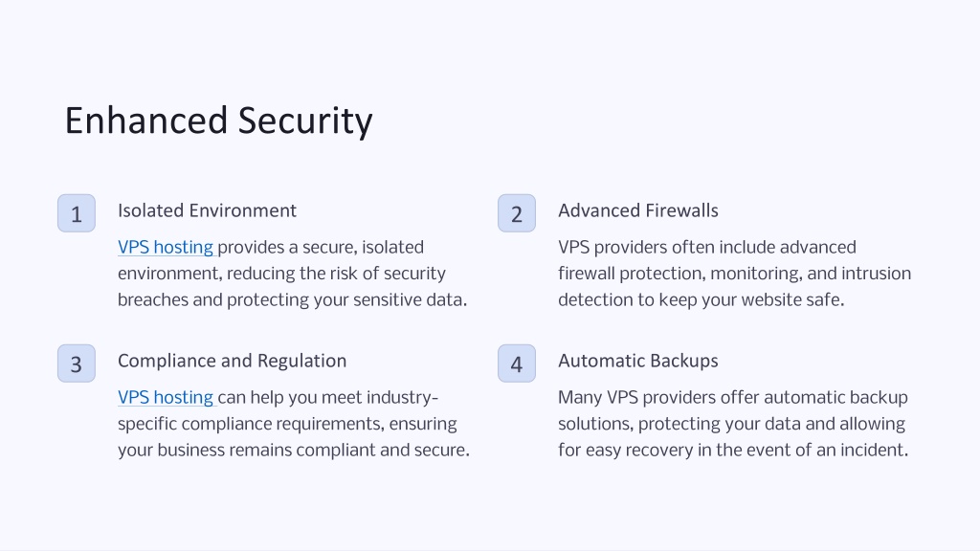The height and width of the screenshot is (551, 980).
Task: Click the paragraph about automatic backup solutions
Action: (733, 424)
